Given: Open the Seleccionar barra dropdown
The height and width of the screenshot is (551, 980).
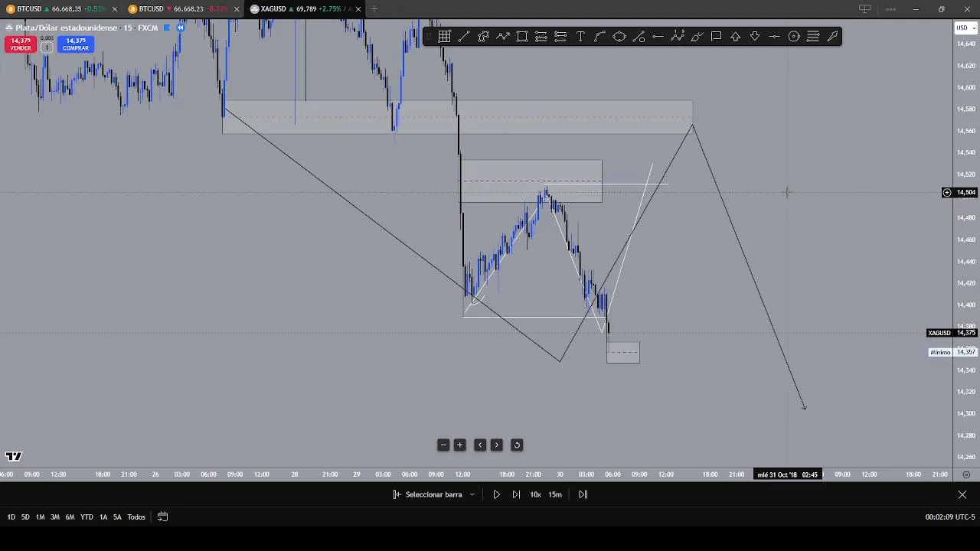Looking at the screenshot, I should (x=434, y=494).
